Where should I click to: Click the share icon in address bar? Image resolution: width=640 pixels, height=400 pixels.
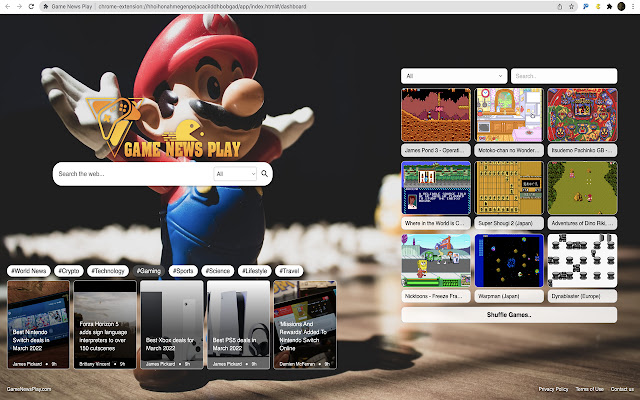pyautogui.click(x=560, y=7)
